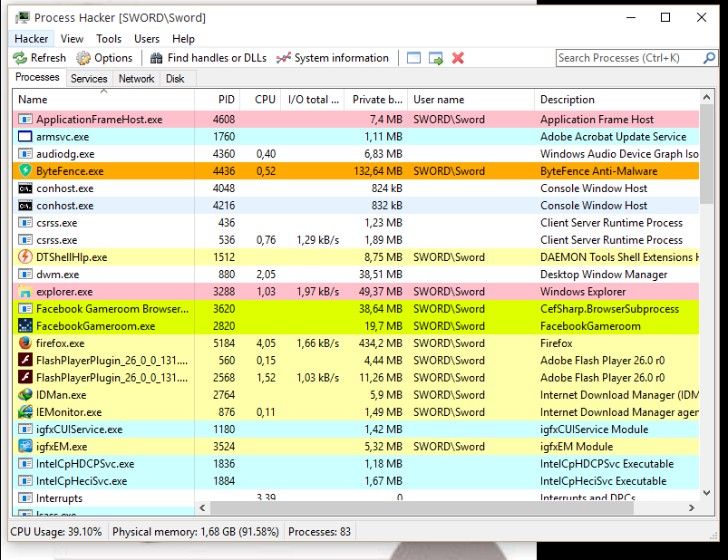This screenshot has width=728, height=560.
Task: Sort by the Name column header
Action: click(x=103, y=100)
